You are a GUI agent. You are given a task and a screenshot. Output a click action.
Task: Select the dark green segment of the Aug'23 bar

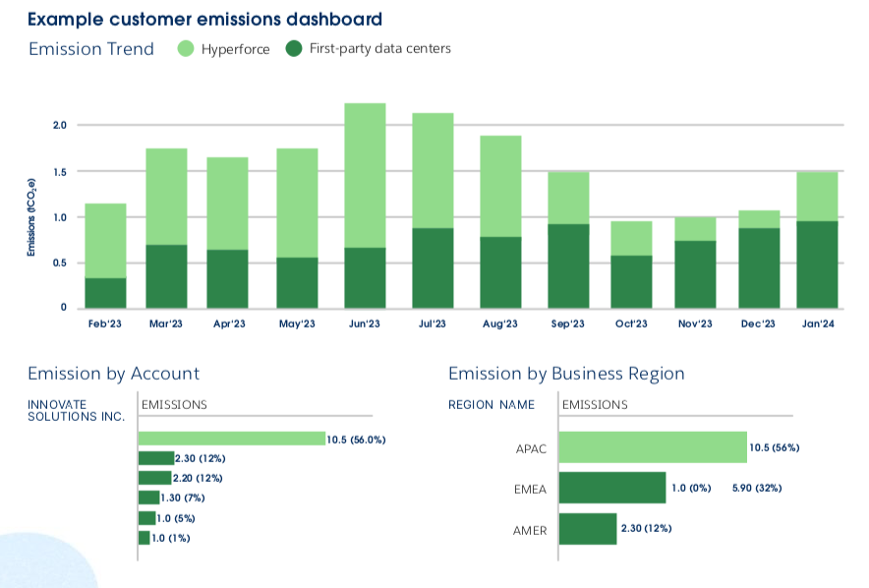pyautogui.click(x=500, y=272)
